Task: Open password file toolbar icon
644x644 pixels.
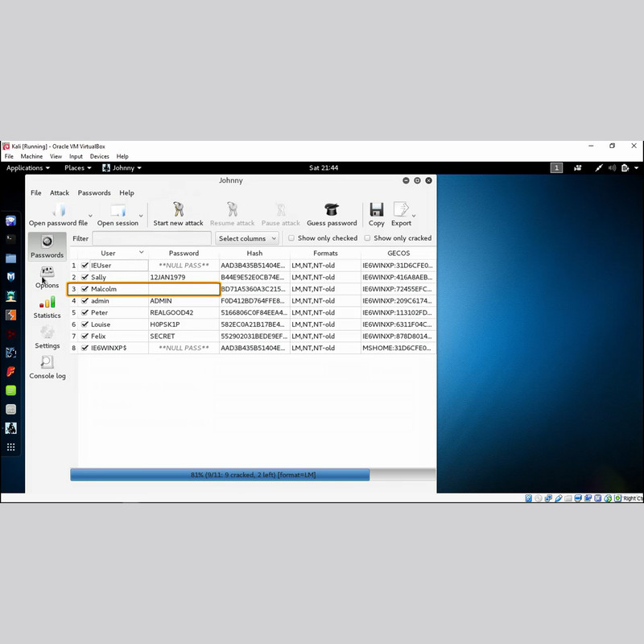Action: [59, 210]
